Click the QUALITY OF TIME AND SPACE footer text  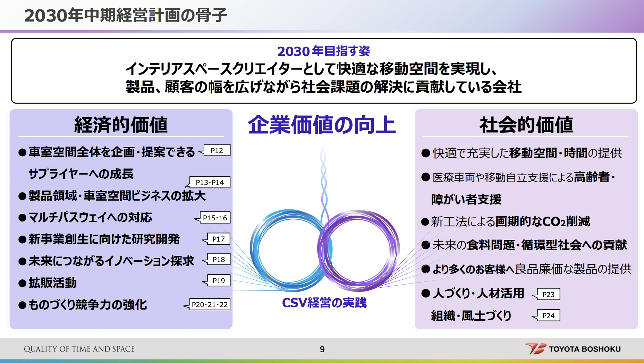pos(79,349)
